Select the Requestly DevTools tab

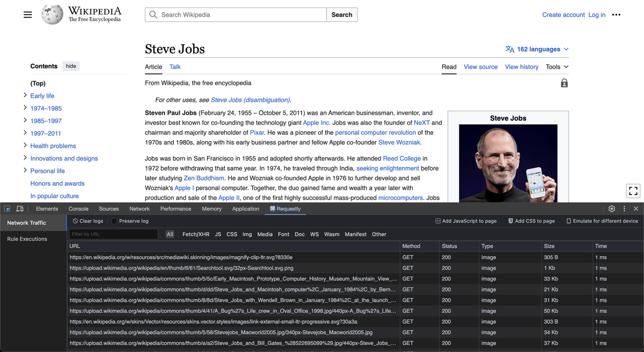(x=285, y=209)
